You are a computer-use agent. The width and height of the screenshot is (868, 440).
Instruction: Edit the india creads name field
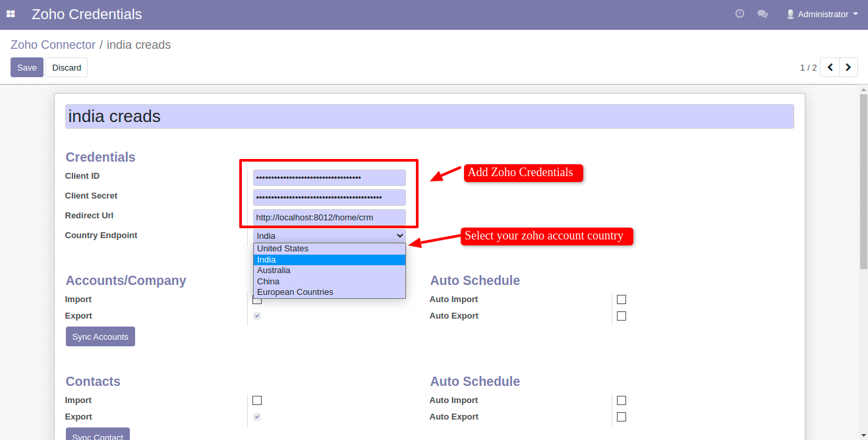tap(429, 116)
